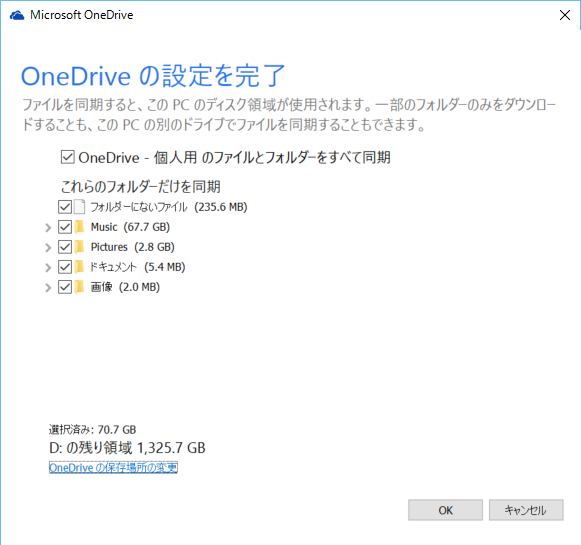The width and height of the screenshot is (581, 545).
Task: Click the 画像 folder icon
Action: coord(79,287)
